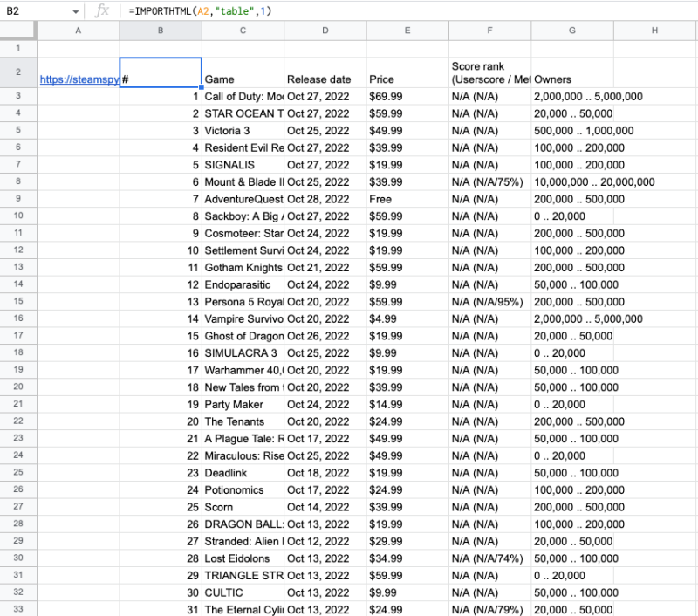Viewport: 698px width, 616px height.
Task: Click the 'SIGNALIS' cell
Action: pos(243,165)
